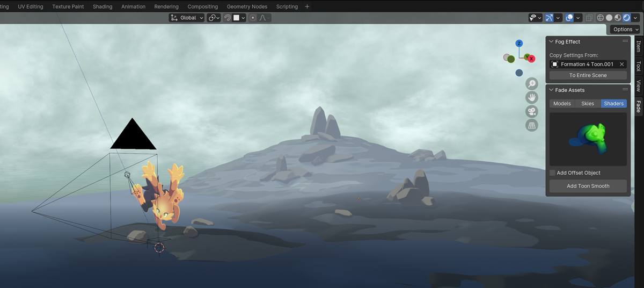Screen dimensions: 644x288
Task: Open the overlays options dropdown arrow
Action: tap(579, 18)
